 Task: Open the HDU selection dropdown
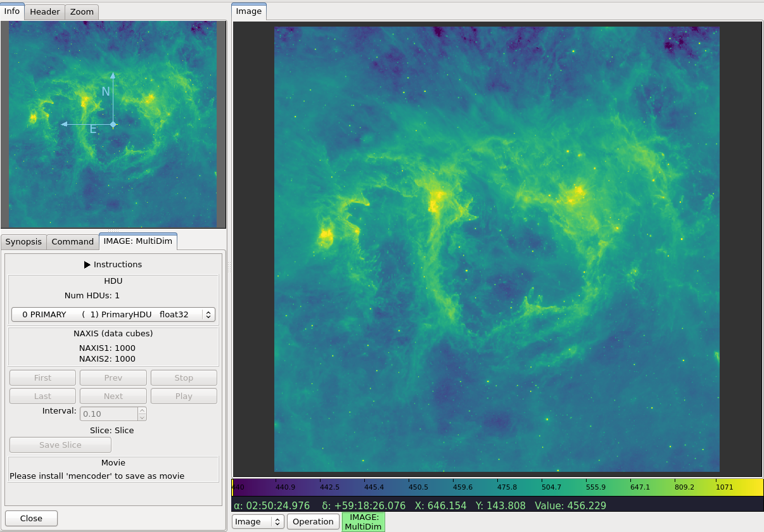(x=113, y=314)
